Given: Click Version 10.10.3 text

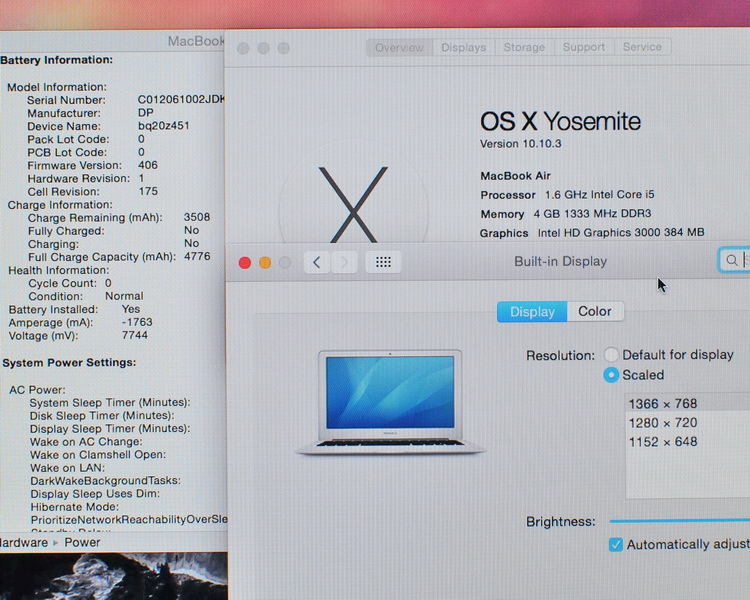Looking at the screenshot, I should point(520,144).
